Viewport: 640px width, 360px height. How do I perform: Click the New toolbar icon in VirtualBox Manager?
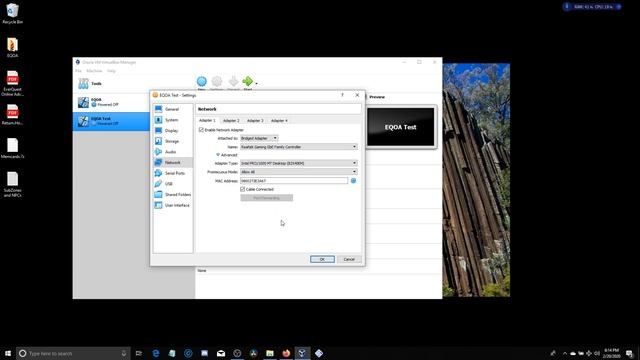(x=202, y=83)
